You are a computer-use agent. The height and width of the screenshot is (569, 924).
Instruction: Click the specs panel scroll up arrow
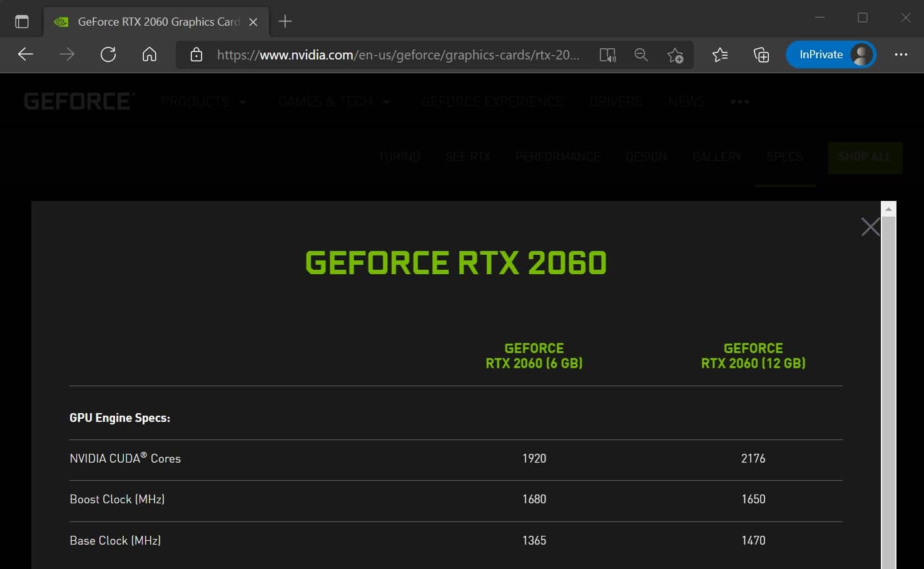pos(888,209)
